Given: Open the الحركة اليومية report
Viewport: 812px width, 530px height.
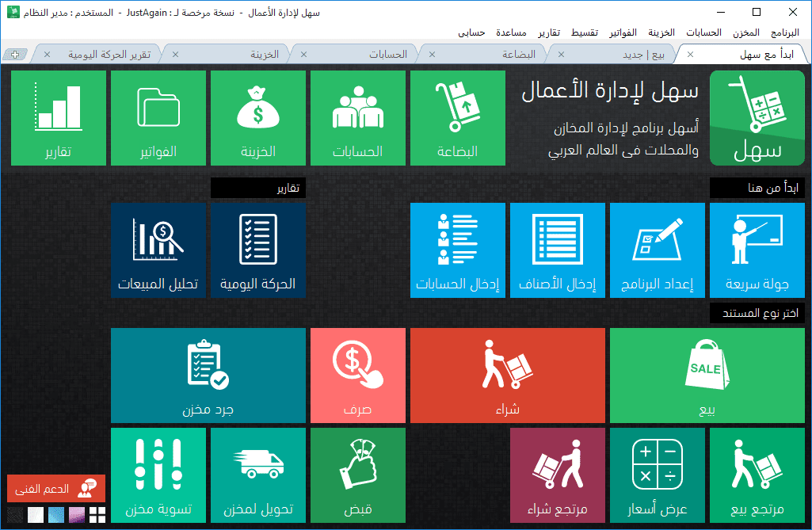Looking at the screenshot, I should (257, 250).
